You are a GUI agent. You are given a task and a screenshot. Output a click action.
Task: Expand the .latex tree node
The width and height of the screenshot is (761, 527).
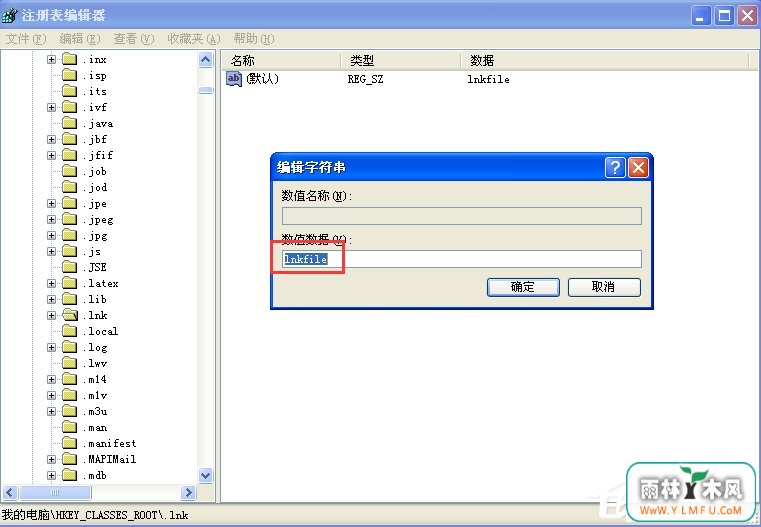(x=51, y=283)
